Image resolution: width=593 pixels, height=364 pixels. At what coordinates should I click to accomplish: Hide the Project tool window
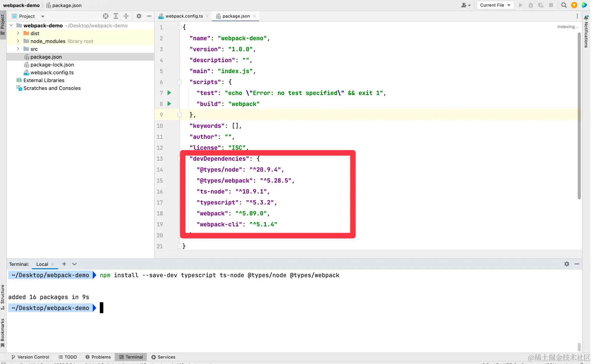(149, 16)
